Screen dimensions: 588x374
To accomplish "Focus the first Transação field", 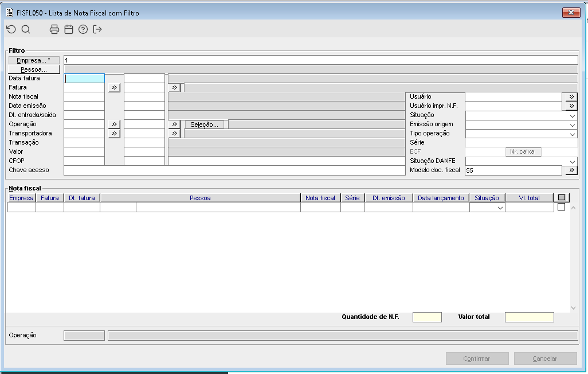I will (x=84, y=143).
